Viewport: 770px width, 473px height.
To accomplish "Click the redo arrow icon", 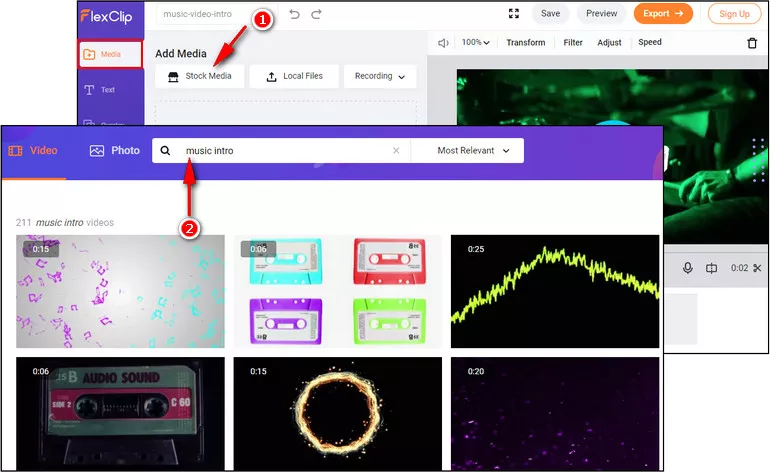I will coord(316,14).
